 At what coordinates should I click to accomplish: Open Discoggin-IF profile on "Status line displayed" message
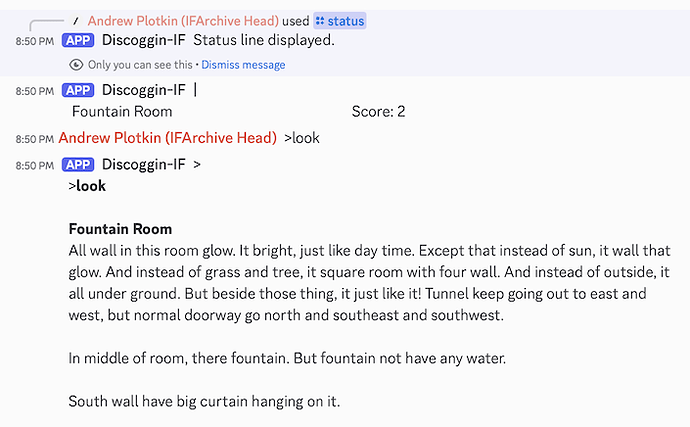144,41
